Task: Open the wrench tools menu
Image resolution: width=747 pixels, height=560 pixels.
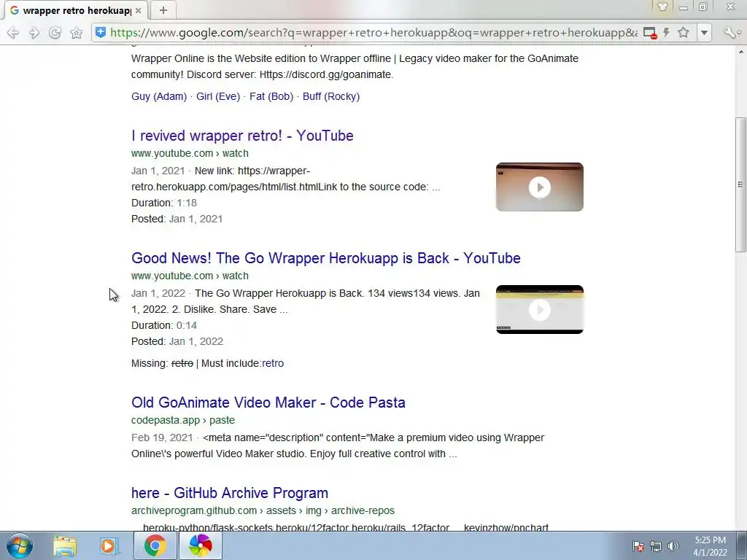Action: click(731, 32)
